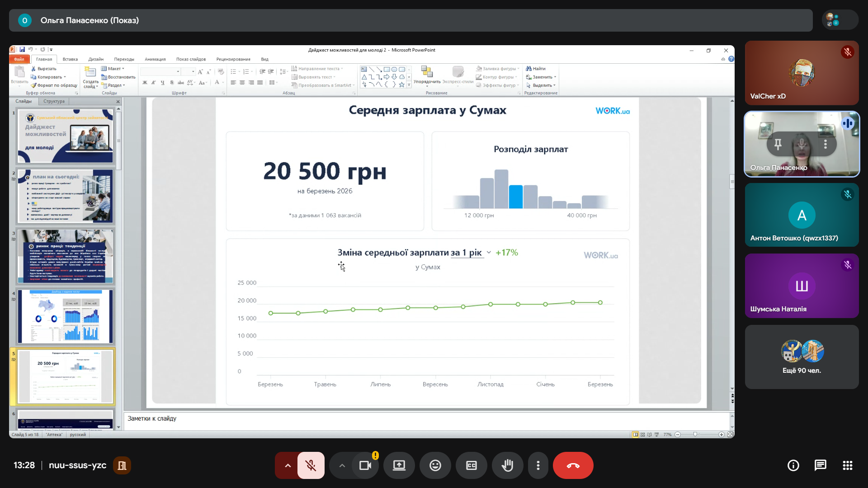Open the activities grid icon

tap(847, 465)
